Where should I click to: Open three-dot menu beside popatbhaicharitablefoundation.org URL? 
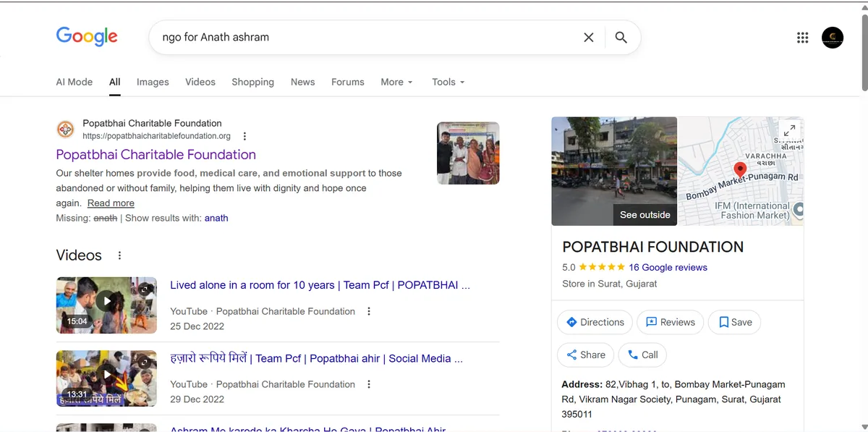coord(244,136)
